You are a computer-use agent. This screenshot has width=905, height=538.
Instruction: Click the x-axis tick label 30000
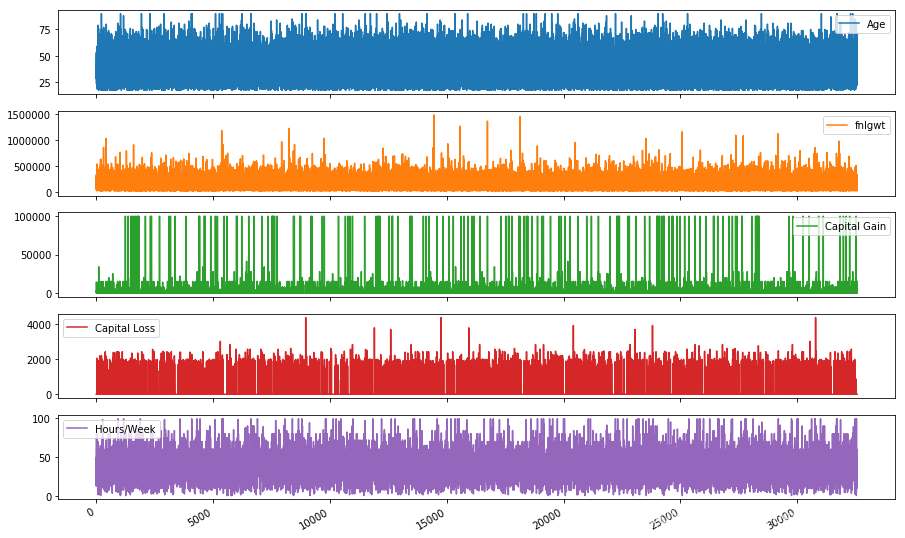click(x=781, y=518)
